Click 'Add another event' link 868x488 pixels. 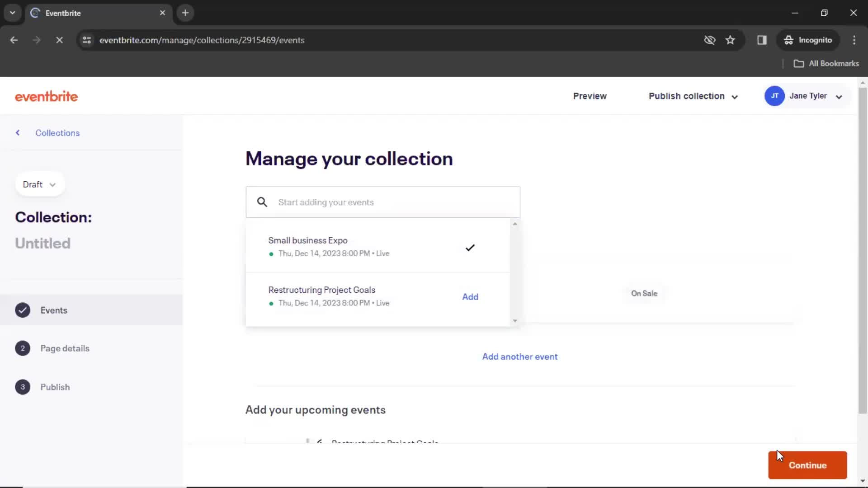(520, 357)
